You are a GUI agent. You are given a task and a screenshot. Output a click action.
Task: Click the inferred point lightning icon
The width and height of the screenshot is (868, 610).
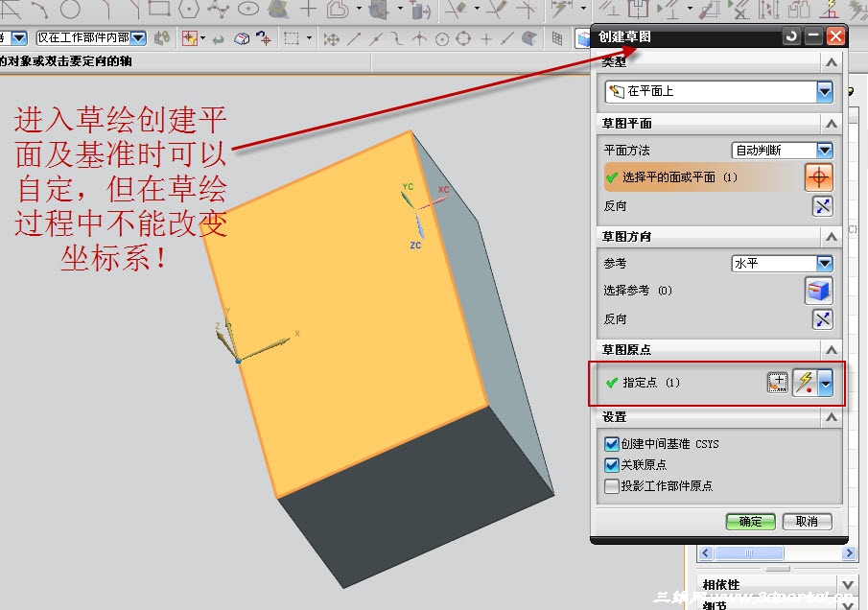coord(806,383)
